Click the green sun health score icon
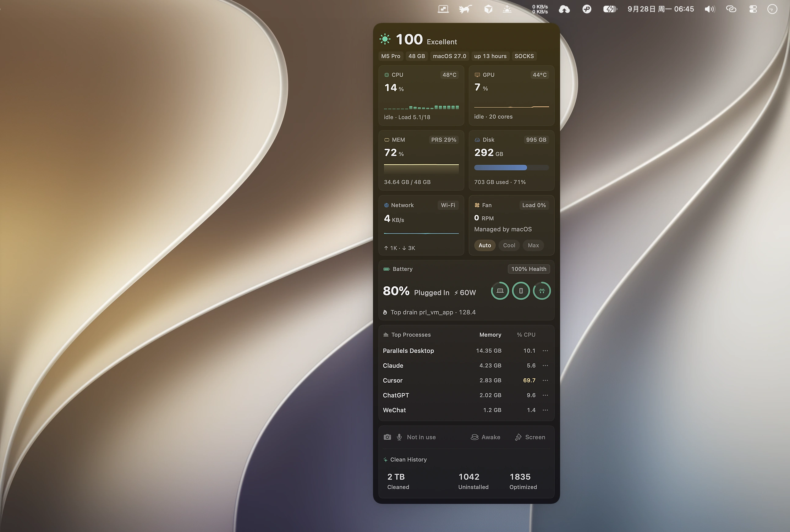Image resolution: width=790 pixels, height=532 pixels. [385, 39]
